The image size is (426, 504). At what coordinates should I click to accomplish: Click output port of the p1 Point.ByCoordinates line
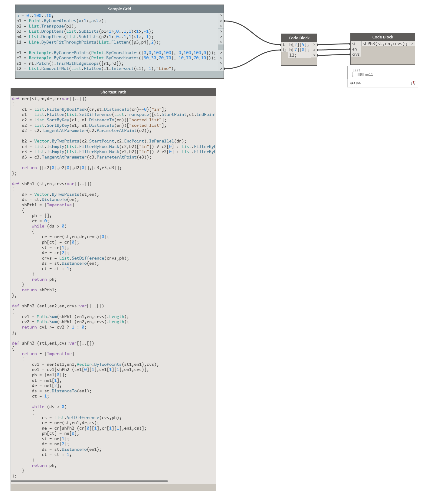click(x=221, y=21)
